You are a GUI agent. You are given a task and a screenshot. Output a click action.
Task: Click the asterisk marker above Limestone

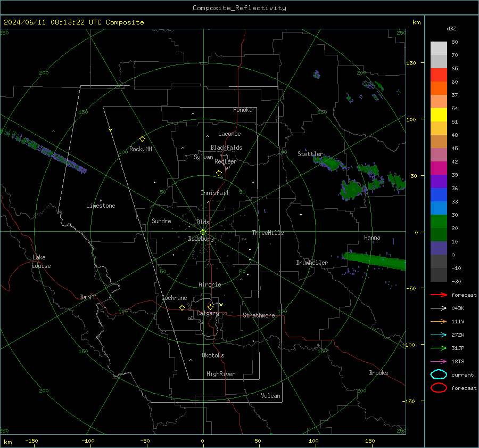click(x=101, y=201)
